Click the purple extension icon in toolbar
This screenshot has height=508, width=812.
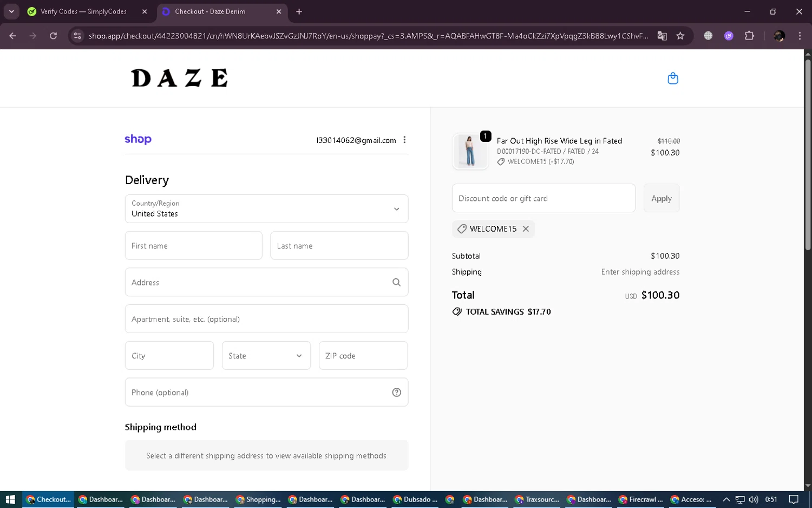click(729, 36)
